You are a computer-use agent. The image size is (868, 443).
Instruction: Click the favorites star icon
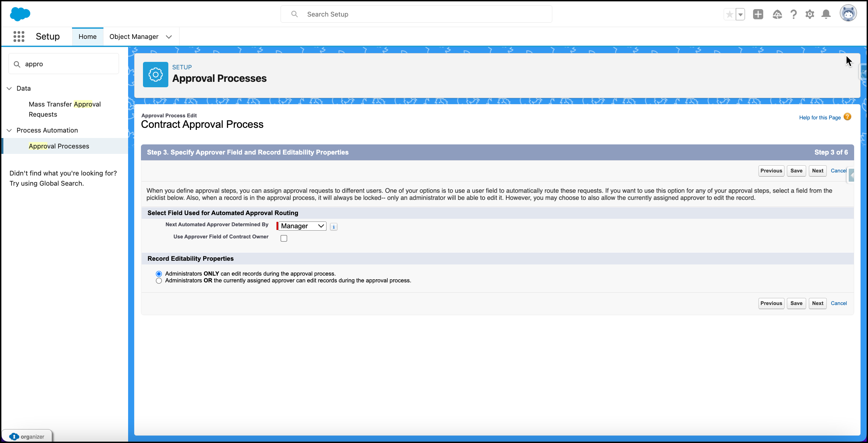729,14
